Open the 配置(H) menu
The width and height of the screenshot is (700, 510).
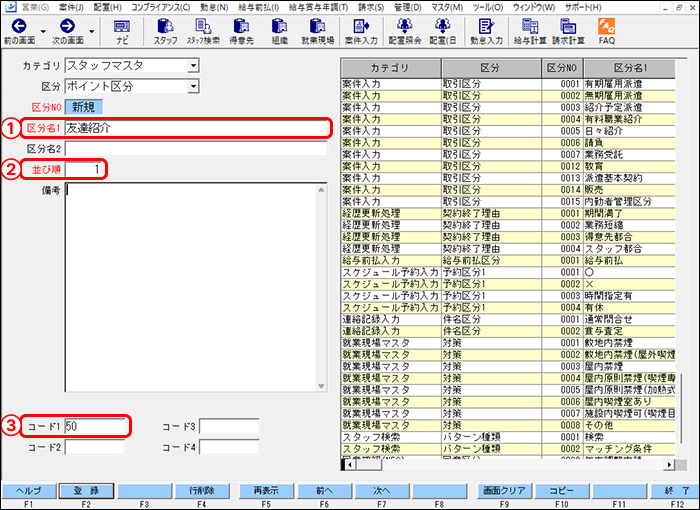108,7
